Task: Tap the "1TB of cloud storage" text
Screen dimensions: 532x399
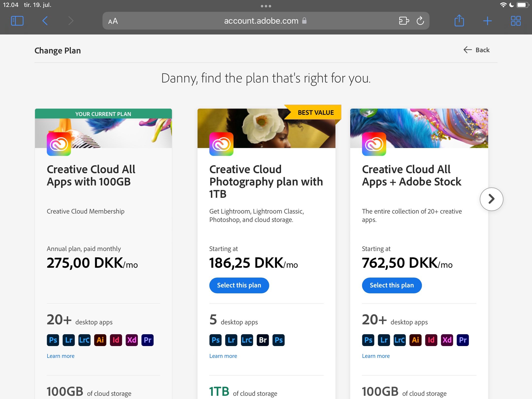Action: (243, 392)
